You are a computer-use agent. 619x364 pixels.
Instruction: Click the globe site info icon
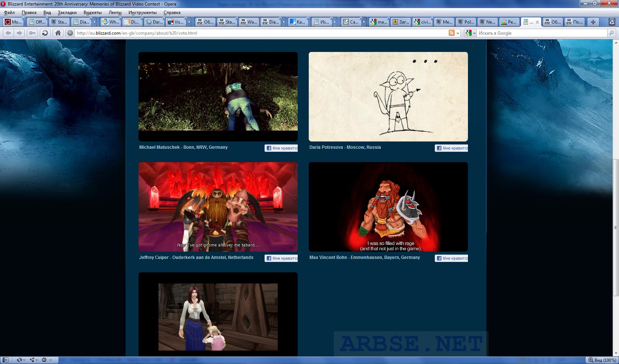pyautogui.click(x=70, y=33)
